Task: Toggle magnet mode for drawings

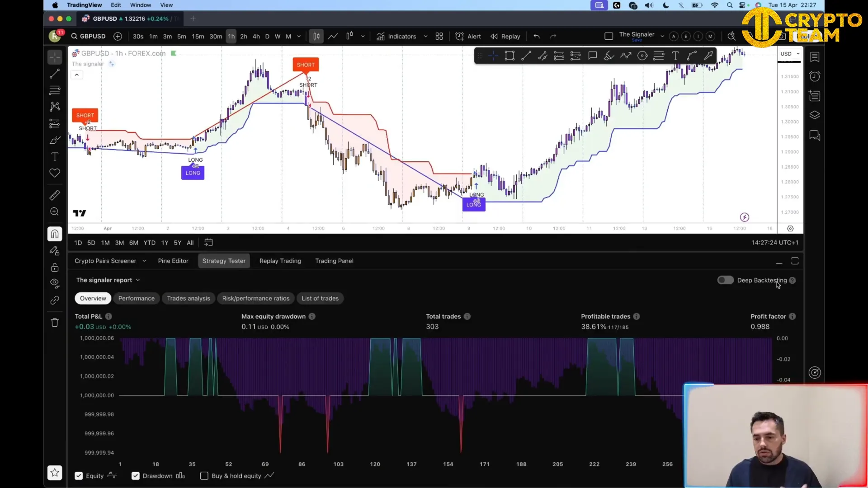Action: [55, 234]
